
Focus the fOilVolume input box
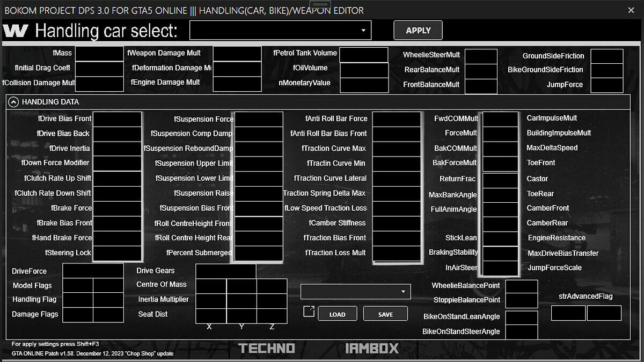click(x=364, y=70)
